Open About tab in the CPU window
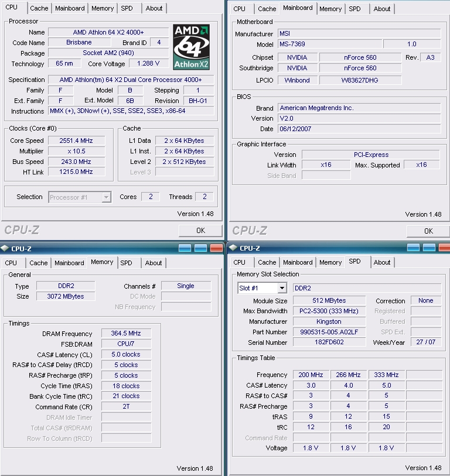Viewport: 450px width, 476px height. tap(154, 8)
